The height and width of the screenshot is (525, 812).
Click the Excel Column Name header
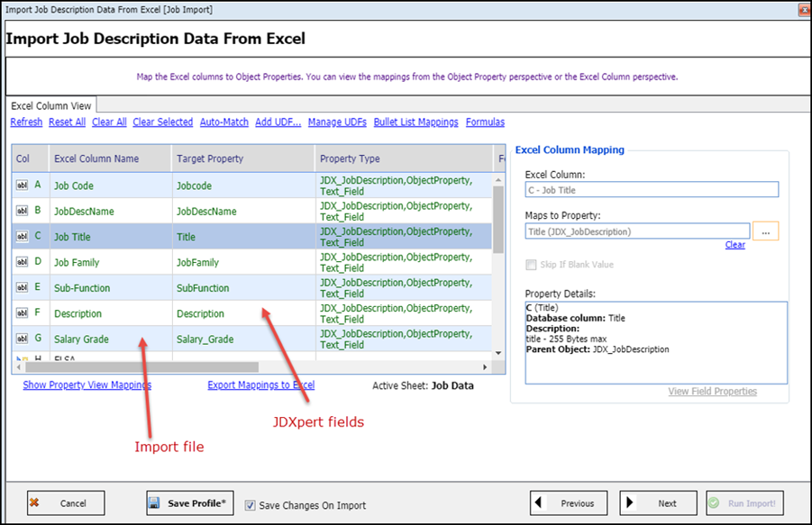110,158
